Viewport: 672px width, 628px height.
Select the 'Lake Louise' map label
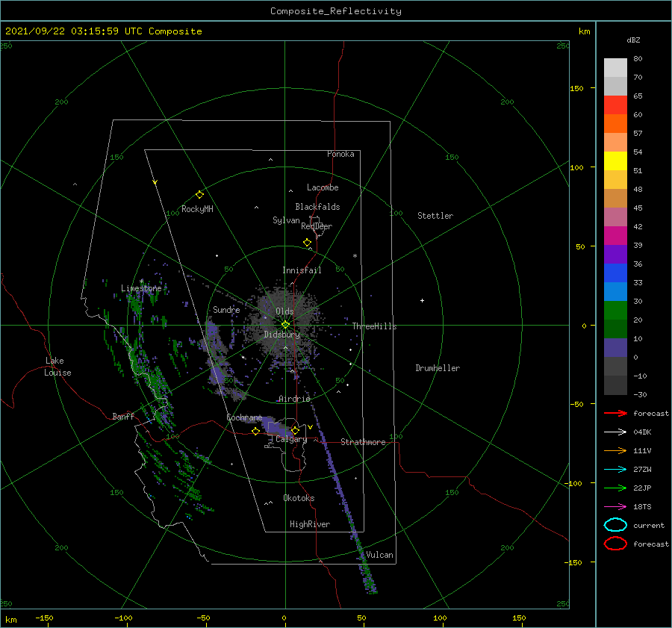coord(57,367)
